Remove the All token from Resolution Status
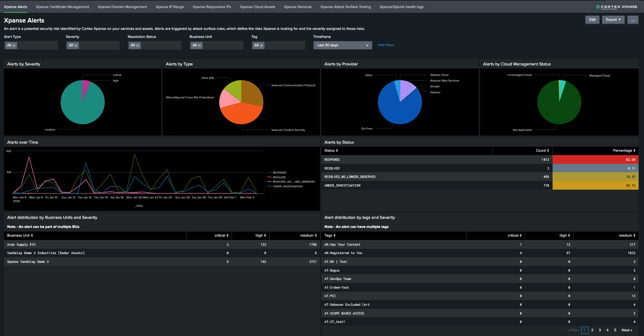This screenshot has height=336, width=644. (x=137, y=45)
